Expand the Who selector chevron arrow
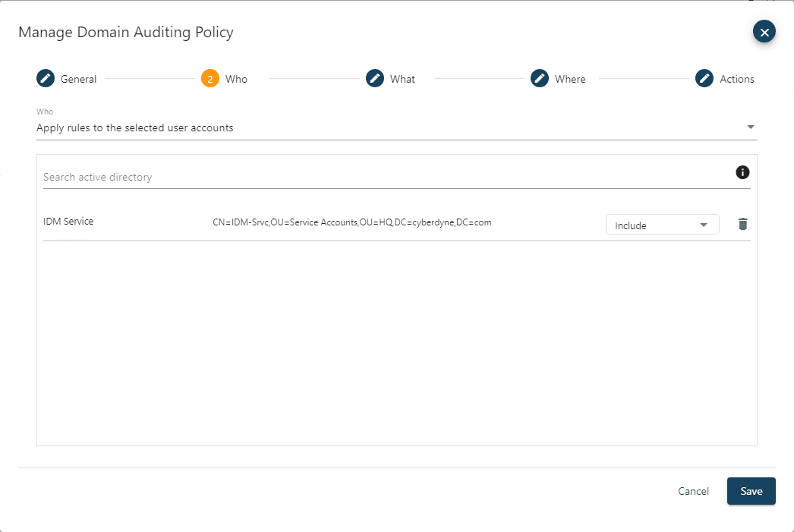Image resolution: width=794 pixels, height=532 pixels. point(750,127)
